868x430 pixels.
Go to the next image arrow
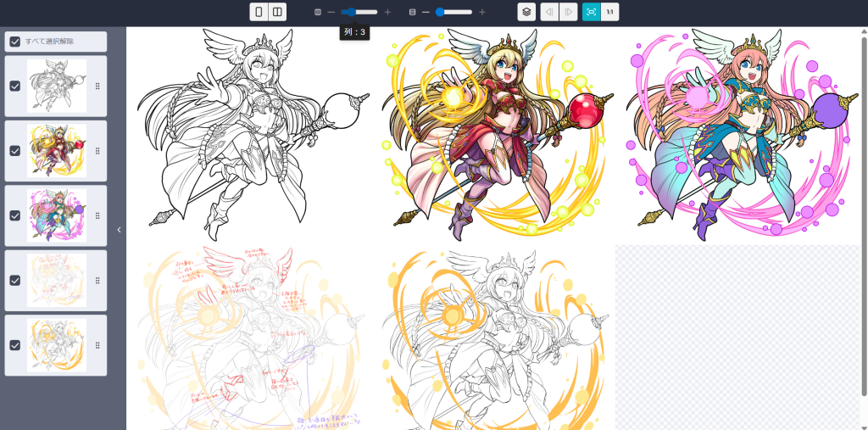569,12
